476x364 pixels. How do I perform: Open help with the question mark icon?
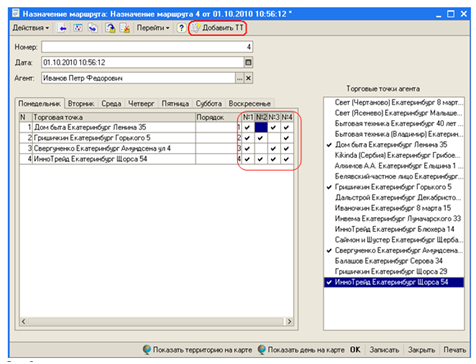(x=181, y=28)
